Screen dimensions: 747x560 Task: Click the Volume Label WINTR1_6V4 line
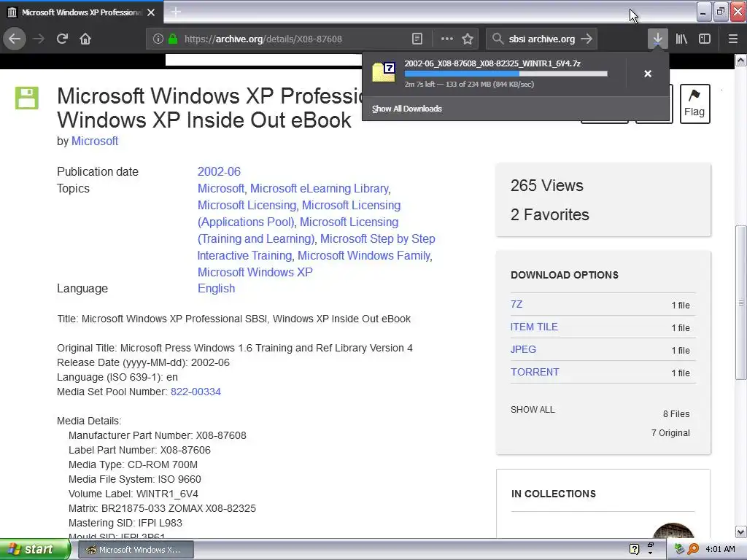point(133,494)
